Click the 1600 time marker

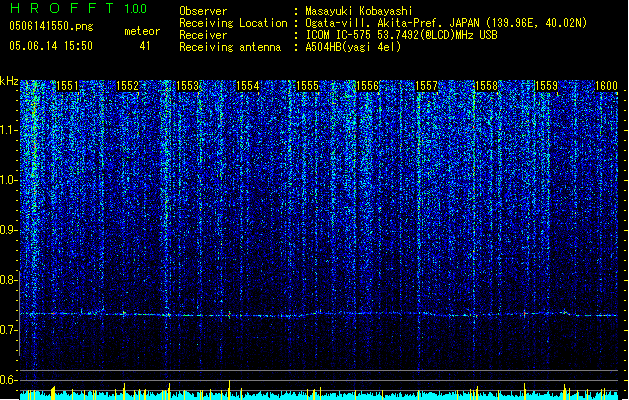[x=606, y=86]
